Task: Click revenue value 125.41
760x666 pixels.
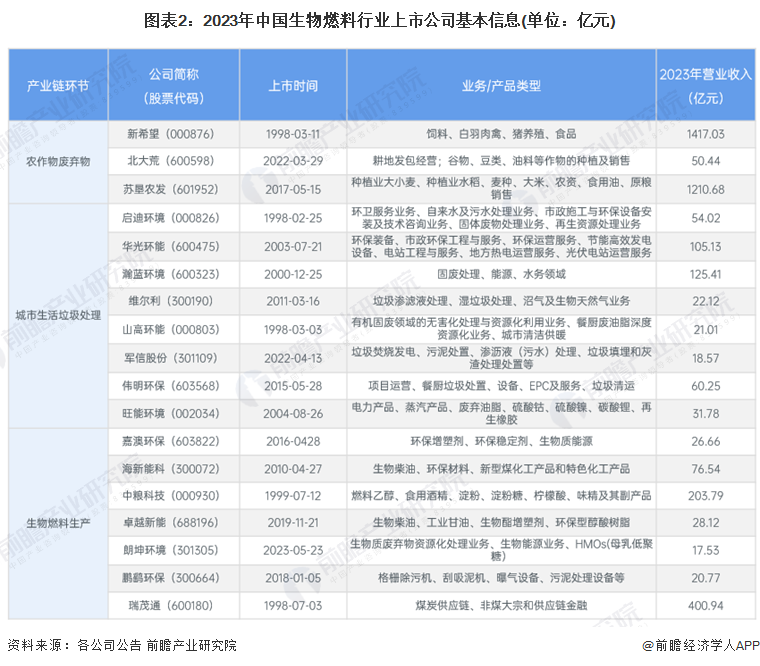Action: [706, 274]
